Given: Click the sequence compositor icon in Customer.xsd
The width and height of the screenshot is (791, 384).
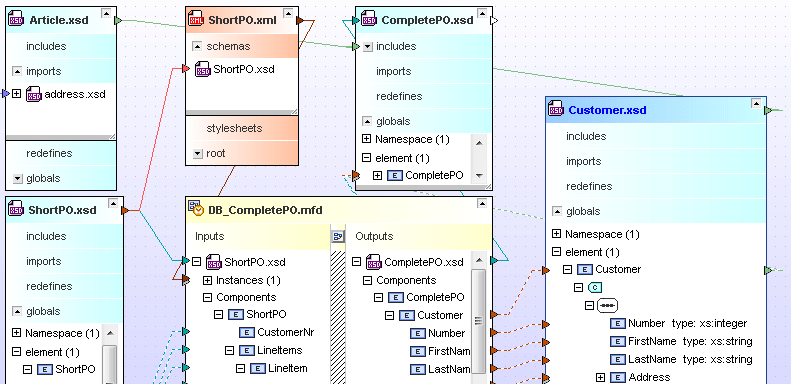Looking at the screenshot, I should (x=607, y=306).
